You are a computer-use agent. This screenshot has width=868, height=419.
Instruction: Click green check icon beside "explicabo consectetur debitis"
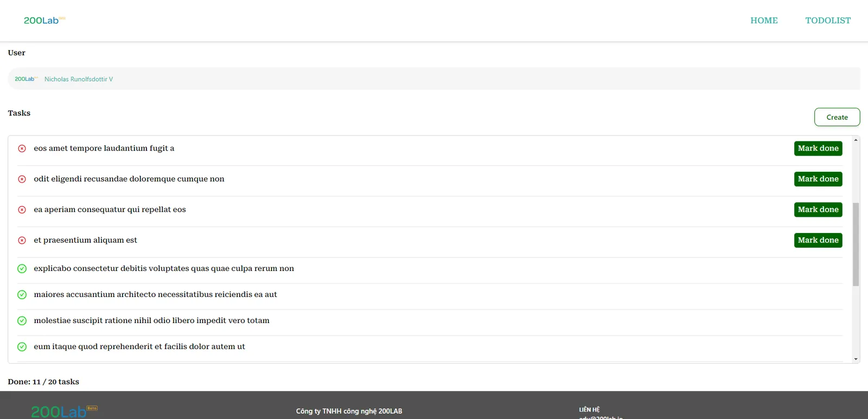[x=22, y=268]
